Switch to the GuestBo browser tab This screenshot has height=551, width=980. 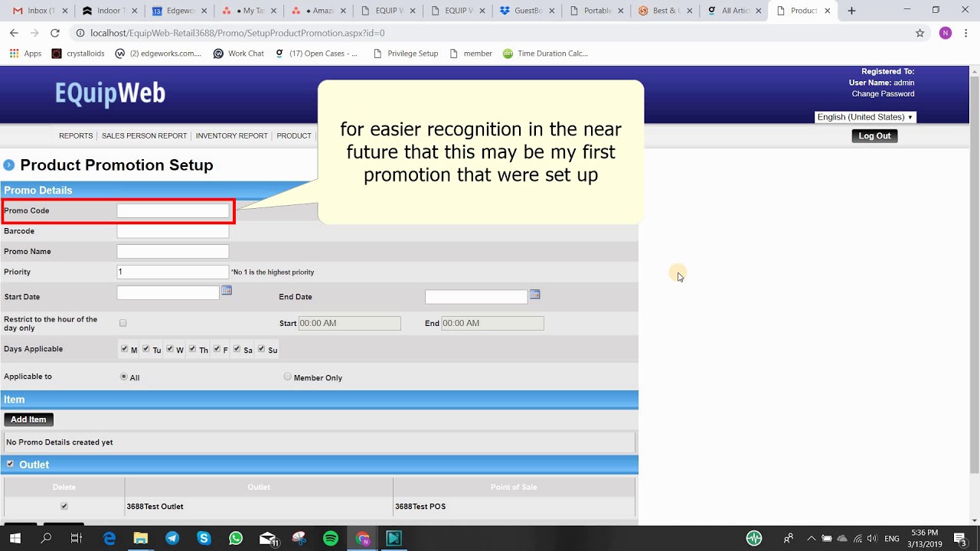click(x=525, y=11)
